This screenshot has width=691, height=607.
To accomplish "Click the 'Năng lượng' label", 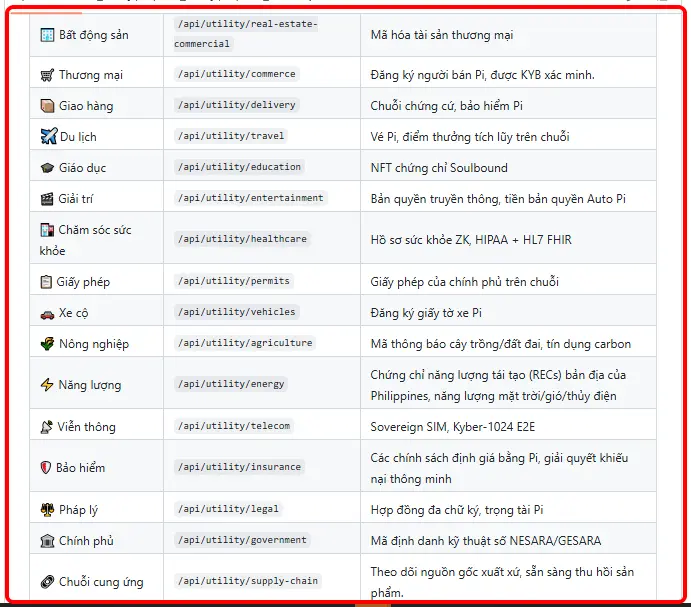I will pyautogui.click(x=89, y=385).
